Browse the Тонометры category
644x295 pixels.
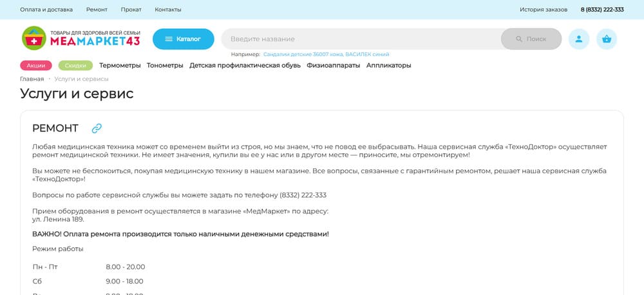point(165,65)
